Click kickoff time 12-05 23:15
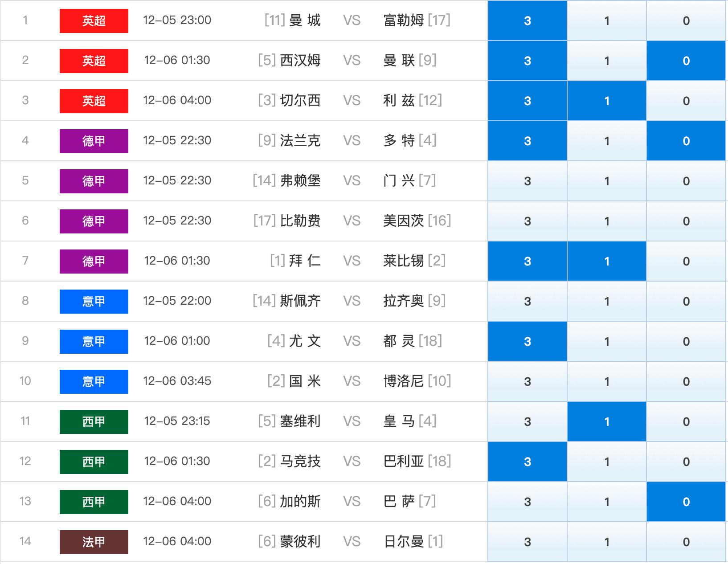The height and width of the screenshot is (564, 728). tap(177, 421)
